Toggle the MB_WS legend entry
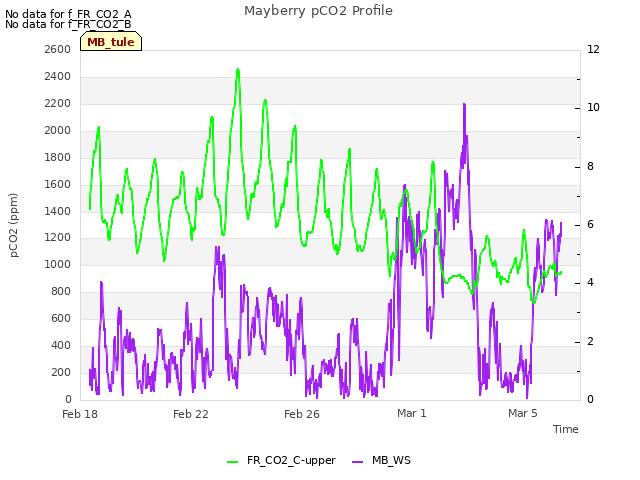Image resolution: width=640 pixels, height=480 pixels. click(381, 460)
